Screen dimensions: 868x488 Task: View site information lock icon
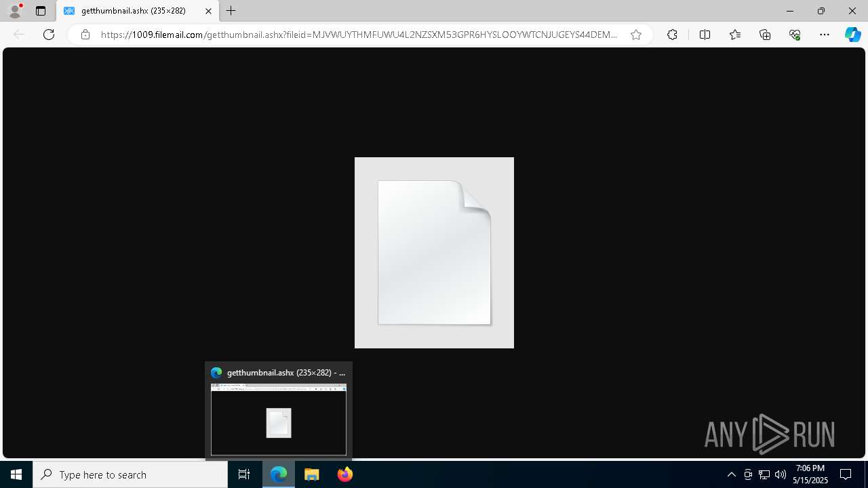[85, 35]
